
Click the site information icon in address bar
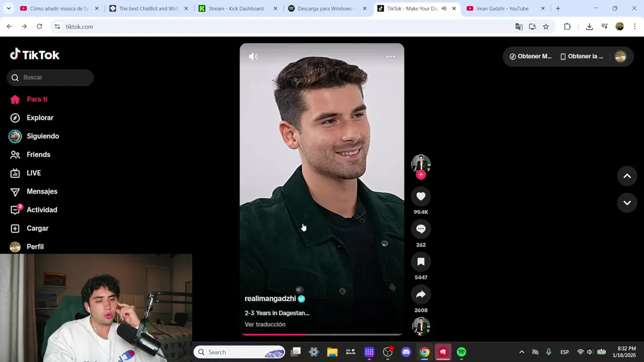tap(57, 27)
